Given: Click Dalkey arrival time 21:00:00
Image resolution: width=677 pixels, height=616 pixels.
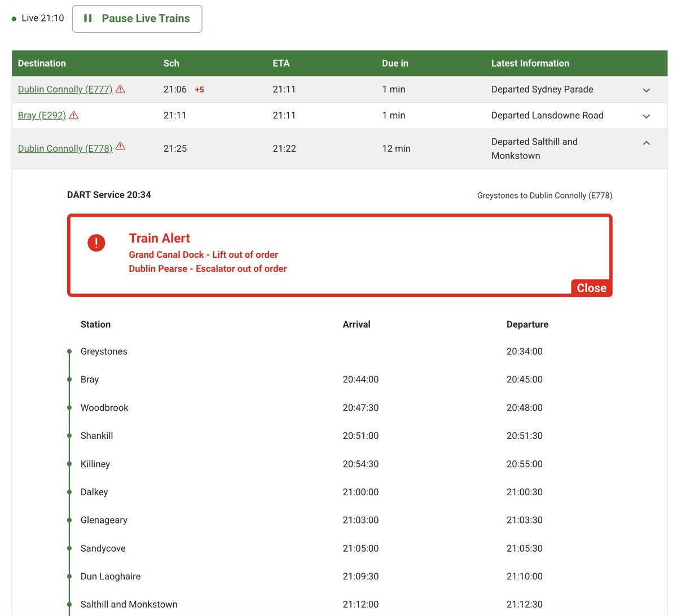Looking at the screenshot, I should click(361, 492).
